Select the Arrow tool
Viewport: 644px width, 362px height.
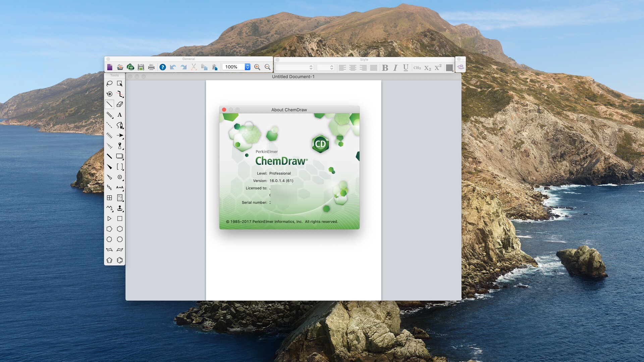pyautogui.click(x=120, y=135)
